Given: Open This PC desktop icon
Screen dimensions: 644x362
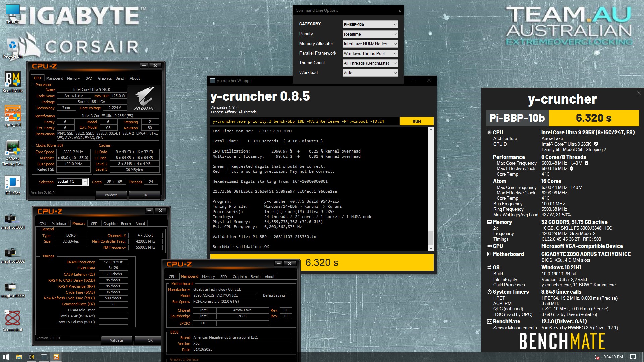Looking at the screenshot, I should (x=13, y=14).
